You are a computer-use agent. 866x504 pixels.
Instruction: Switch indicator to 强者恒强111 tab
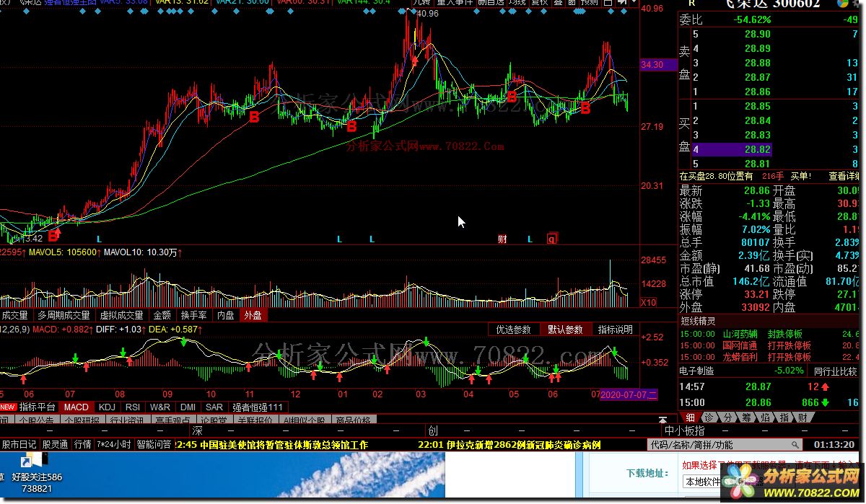[258, 407]
